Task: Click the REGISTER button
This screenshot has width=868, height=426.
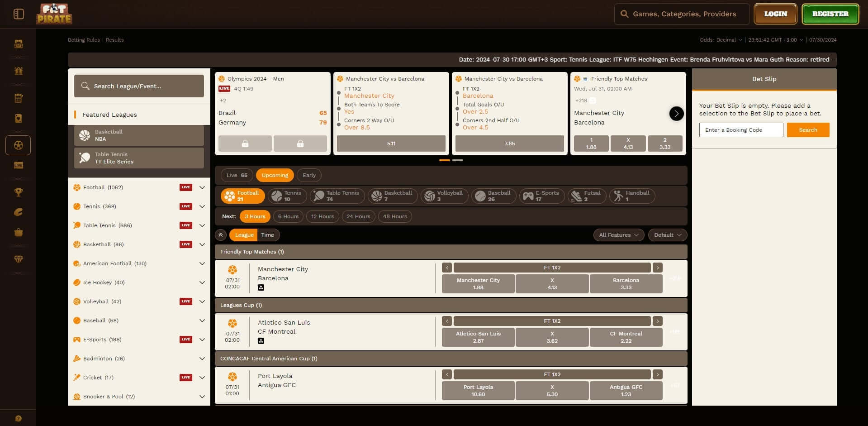Action: tap(830, 14)
